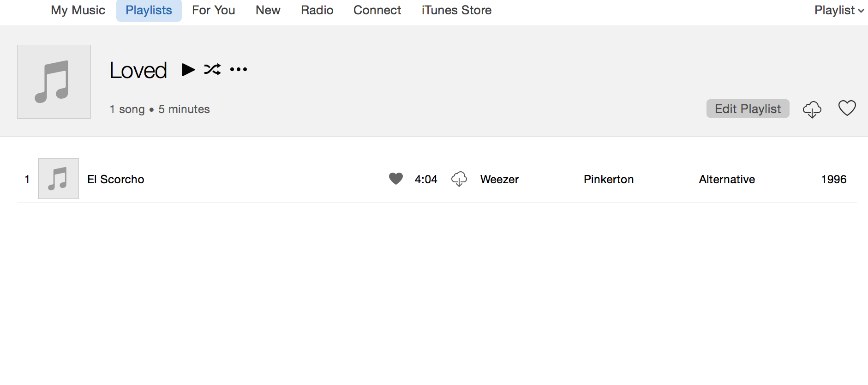Open the iTunes Store tab

(x=456, y=10)
